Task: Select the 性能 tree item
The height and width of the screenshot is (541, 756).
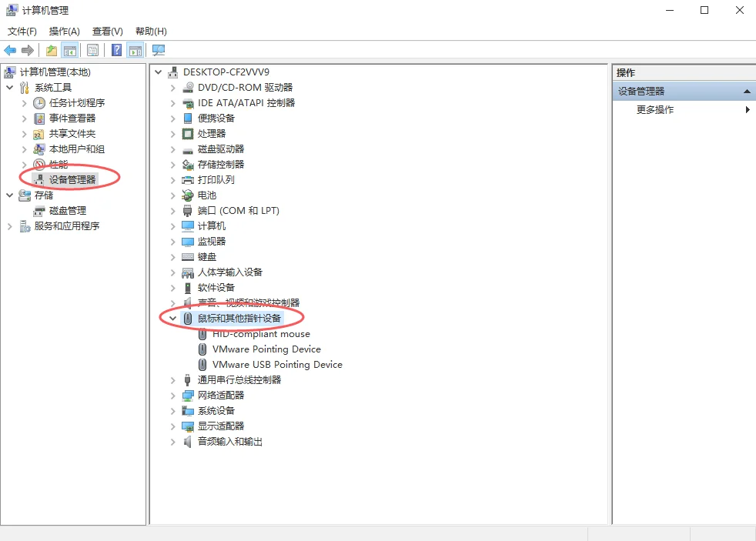Action: point(59,165)
